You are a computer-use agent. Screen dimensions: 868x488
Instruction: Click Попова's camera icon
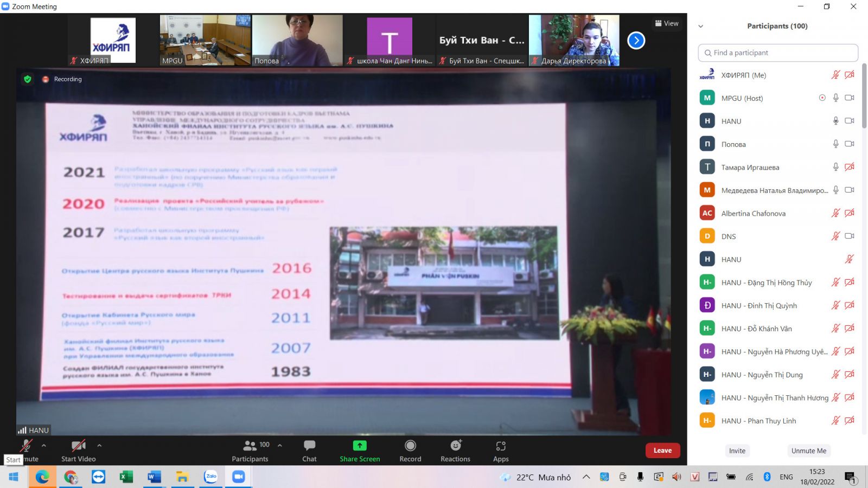pyautogui.click(x=850, y=144)
